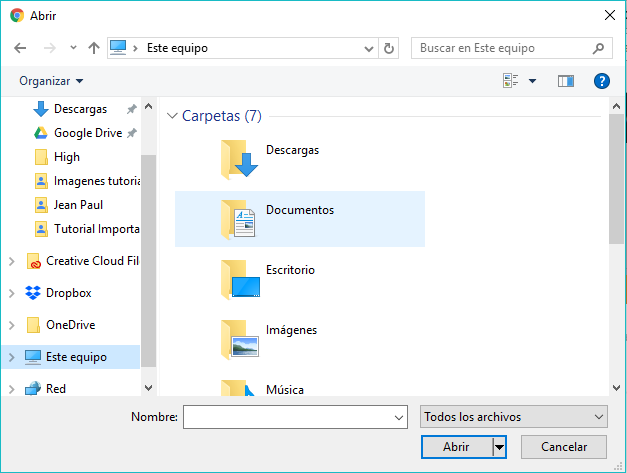Go back using the left arrow
Viewport: 627px width, 473px height.
20,48
